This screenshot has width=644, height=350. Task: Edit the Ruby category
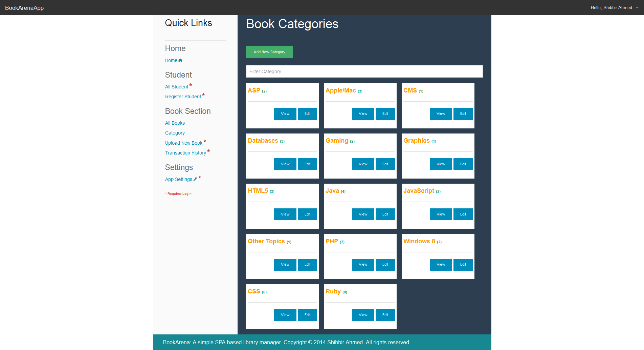coord(385,315)
